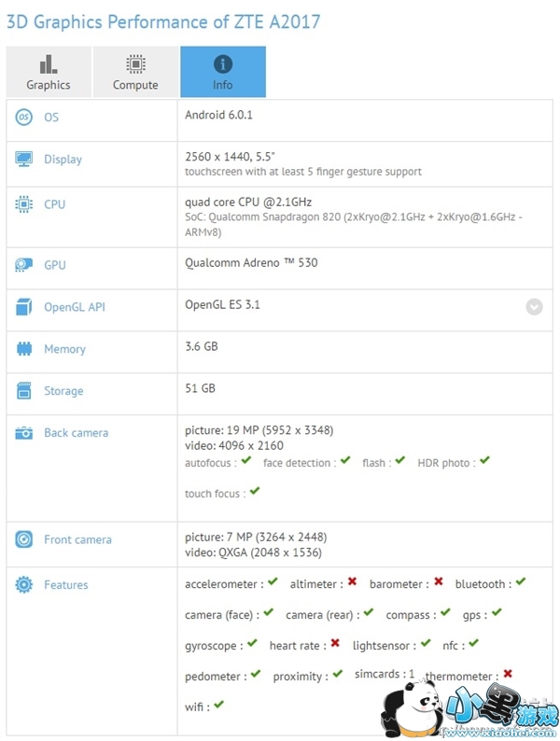Viewport: 560px width, 741px height.
Task: Click the Qualcomm Adreno 530 text
Action: 251,263
